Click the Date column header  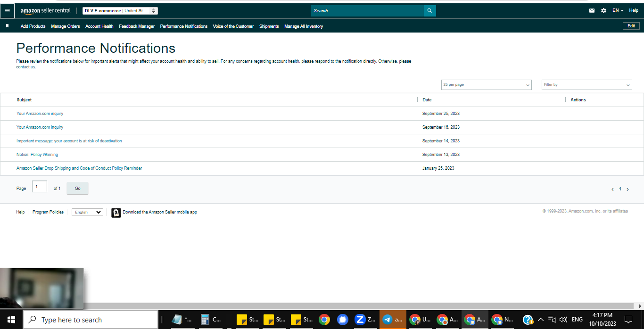(427, 100)
